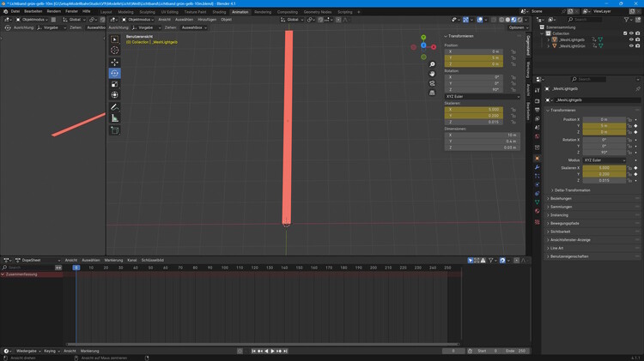The height and width of the screenshot is (361, 644).
Task: Activate the combined Transform tool
Action: click(114, 95)
